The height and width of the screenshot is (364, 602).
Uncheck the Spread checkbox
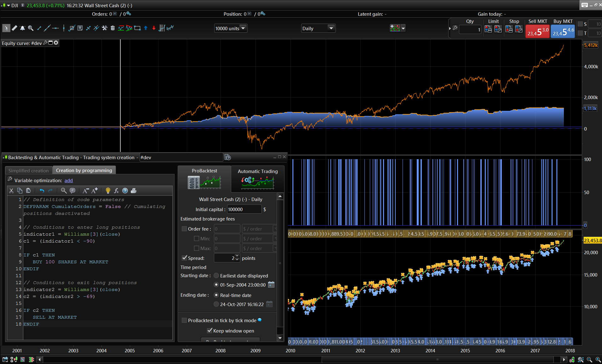[185, 258]
